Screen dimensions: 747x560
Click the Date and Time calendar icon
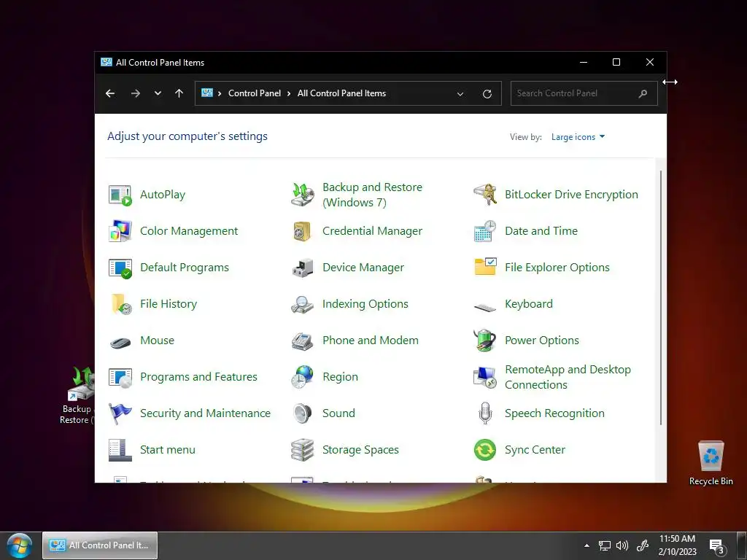pos(485,231)
